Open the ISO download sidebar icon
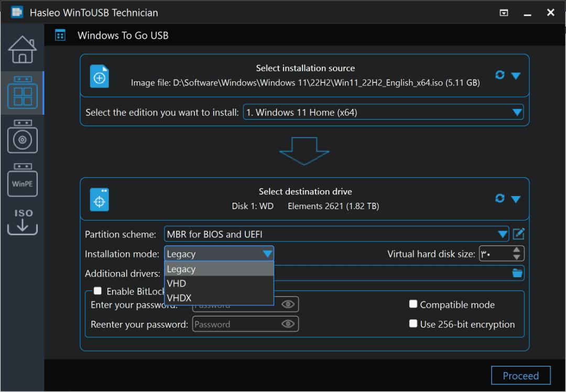Image resolution: width=566 pixels, height=392 pixels. click(23, 222)
